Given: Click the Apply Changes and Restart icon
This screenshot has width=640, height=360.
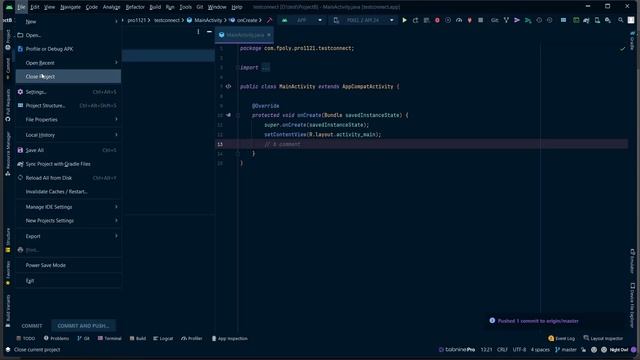Looking at the screenshot, I should tap(416, 20).
